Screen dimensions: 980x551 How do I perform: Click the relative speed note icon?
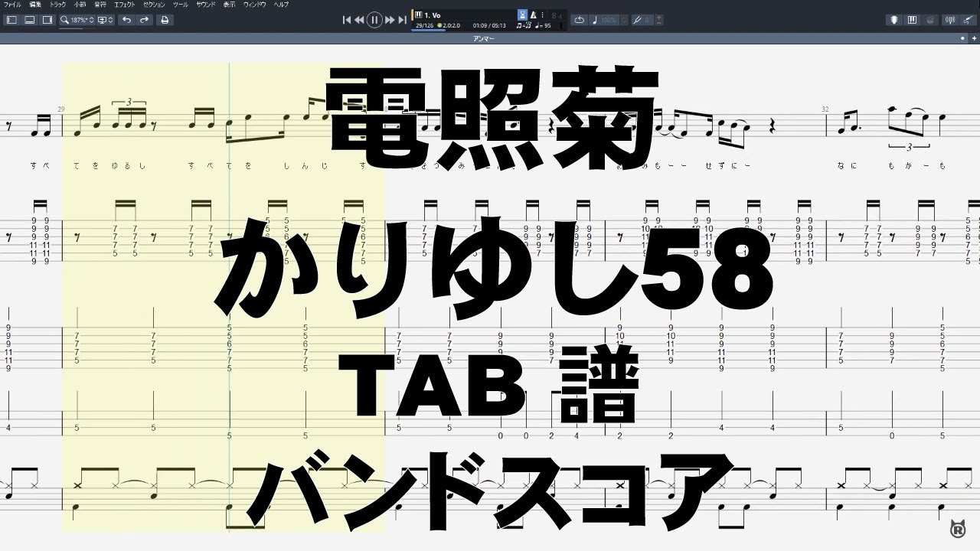tap(594, 20)
